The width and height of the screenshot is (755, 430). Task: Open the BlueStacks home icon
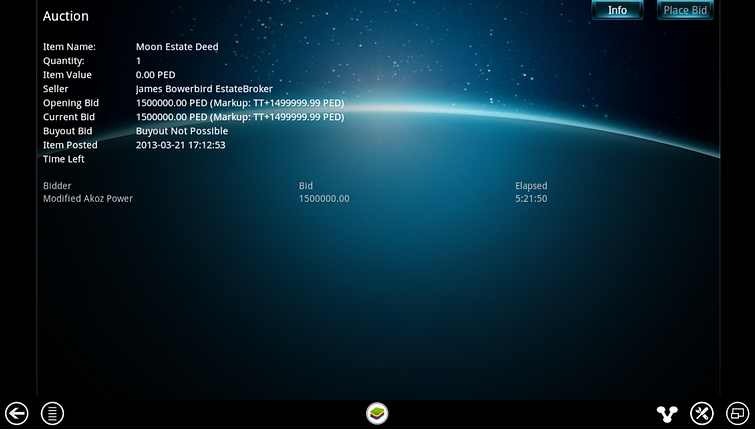click(x=377, y=414)
